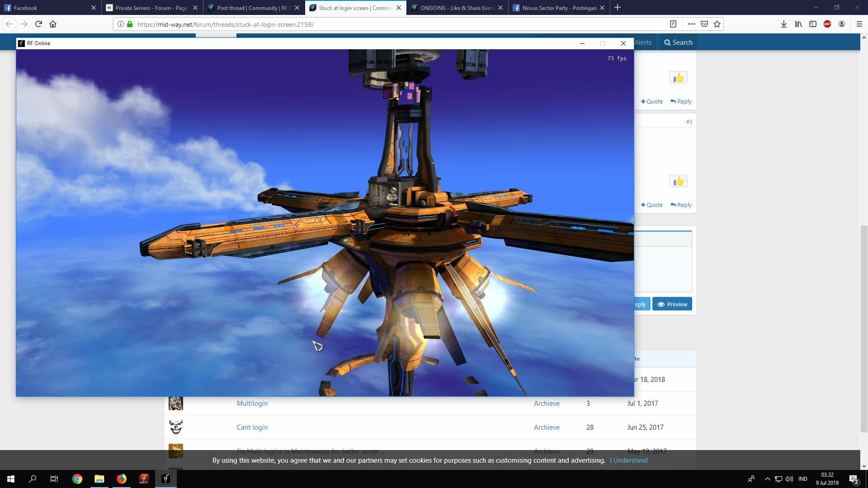Screen dimensions: 868x488
Task: Open Archieve forum in Cant login row
Action: [x=547, y=427]
